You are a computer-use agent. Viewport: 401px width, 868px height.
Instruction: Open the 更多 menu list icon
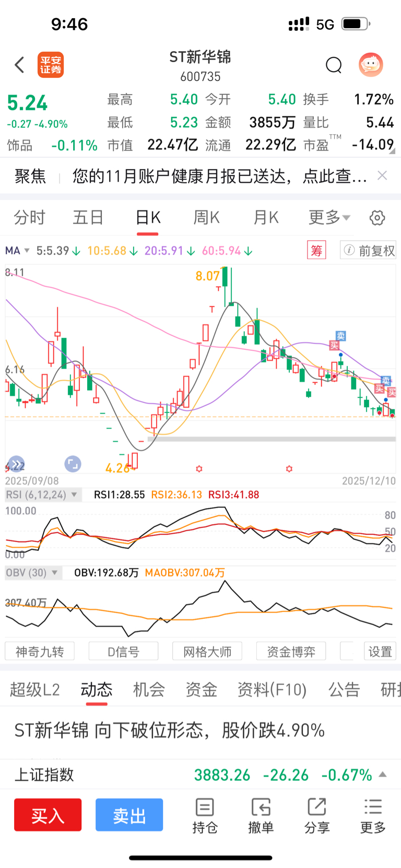373,807
